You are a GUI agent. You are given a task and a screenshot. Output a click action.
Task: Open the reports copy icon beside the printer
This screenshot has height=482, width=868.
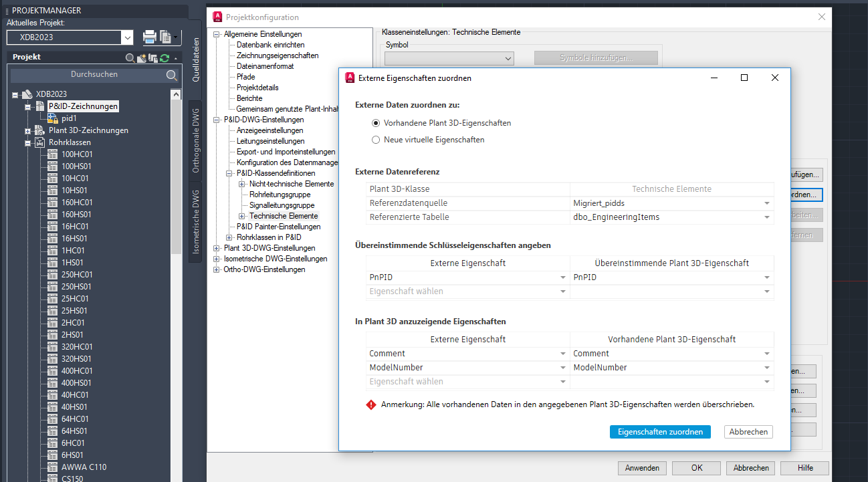[x=165, y=37]
